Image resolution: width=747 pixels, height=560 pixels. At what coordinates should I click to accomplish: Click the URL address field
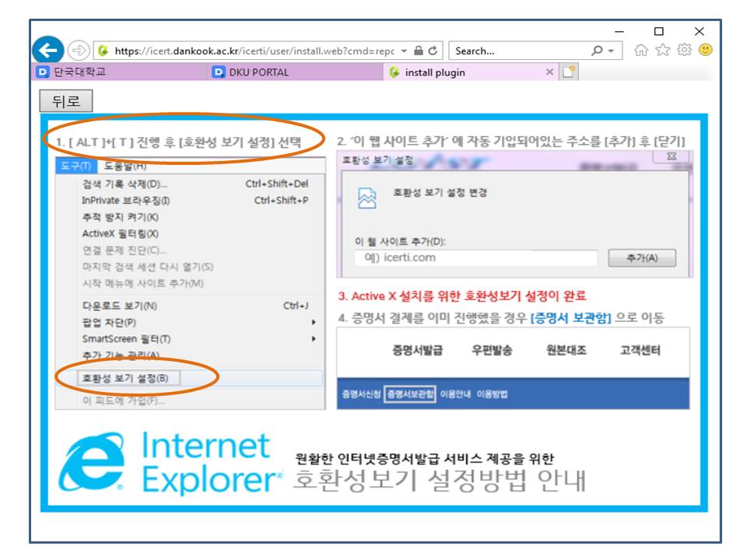tap(249, 51)
